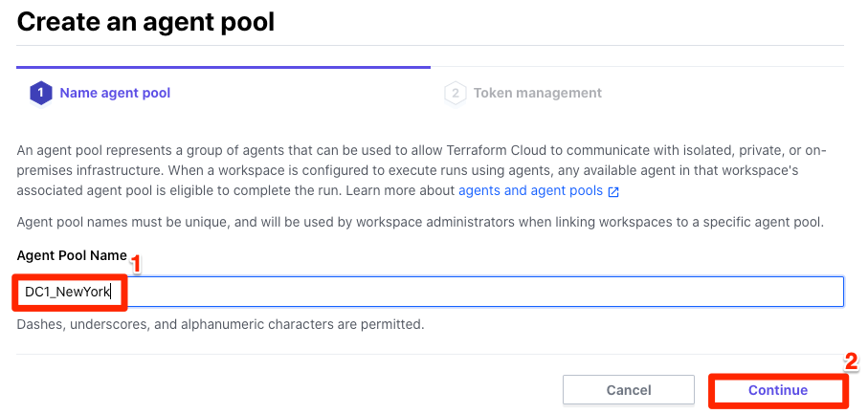
Task: Click the red annotation number 1
Action: (136, 264)
